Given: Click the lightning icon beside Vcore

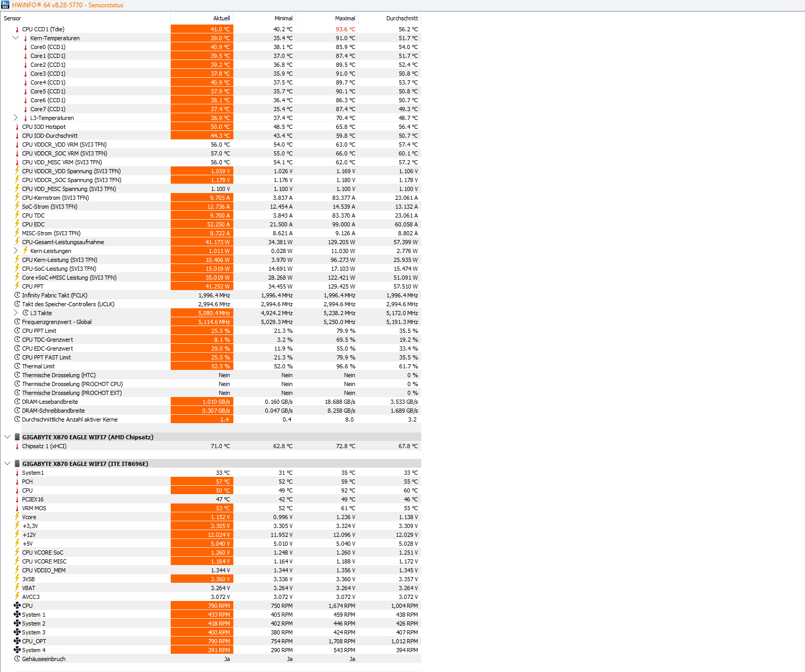Looking at the screenshot, I should pos(17,517).
